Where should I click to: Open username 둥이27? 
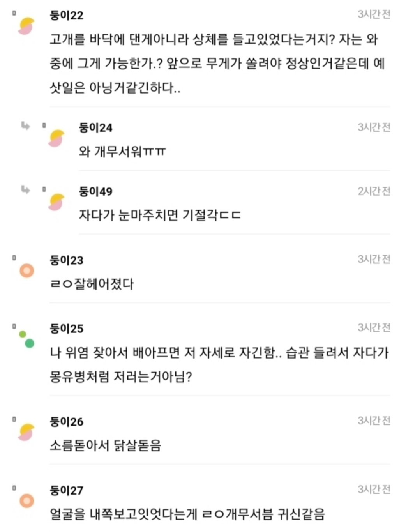pyautogui.click(x=67, y=490)
